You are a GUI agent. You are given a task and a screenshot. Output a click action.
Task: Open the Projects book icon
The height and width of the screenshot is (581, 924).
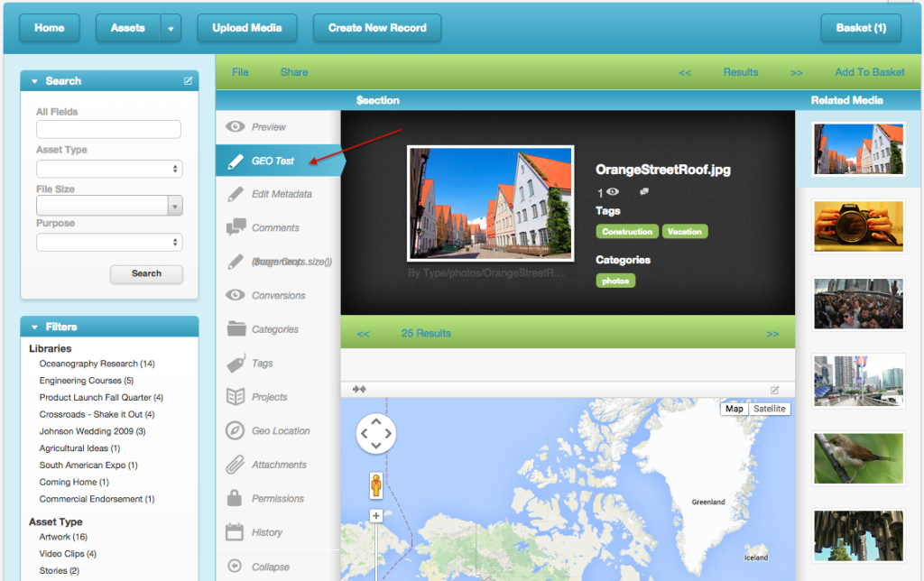point(236,397)
